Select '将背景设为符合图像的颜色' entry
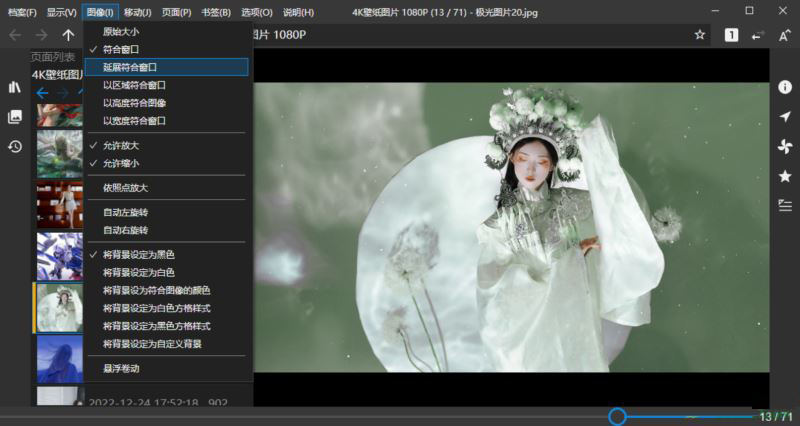The height and width of the screenshot is (426, 800). click(166, 290)
